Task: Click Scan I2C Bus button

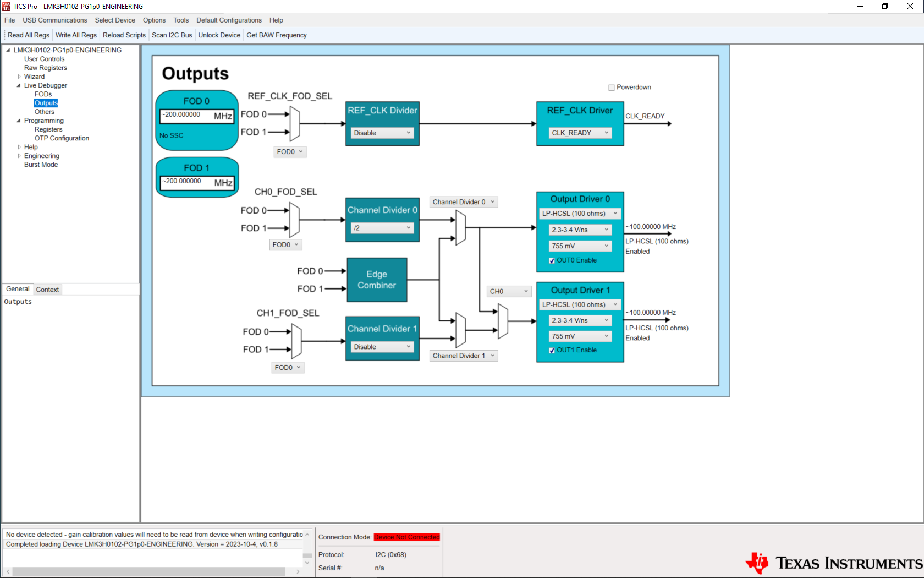Action: (x=172, y=35)
